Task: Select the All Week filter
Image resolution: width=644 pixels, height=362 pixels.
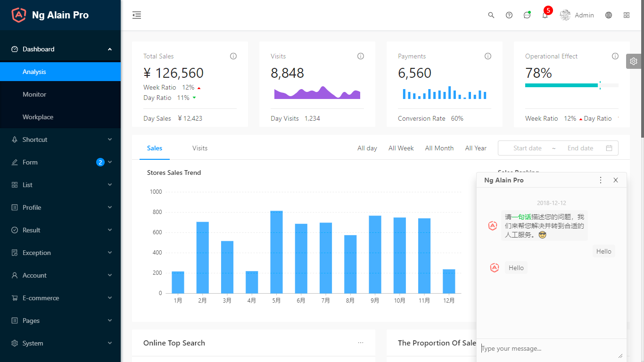Action: click(x=401, y=148)
